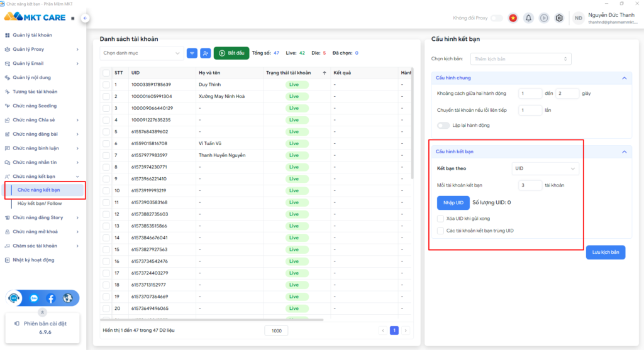Click the Zalo contact icon

pyautogui.click(x=34, y=298)
